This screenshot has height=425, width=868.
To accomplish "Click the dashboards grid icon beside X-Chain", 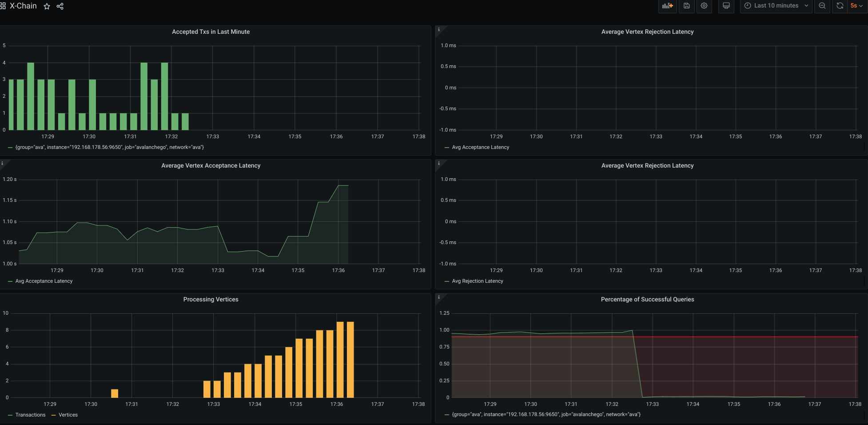I will [x=4, y=6].
